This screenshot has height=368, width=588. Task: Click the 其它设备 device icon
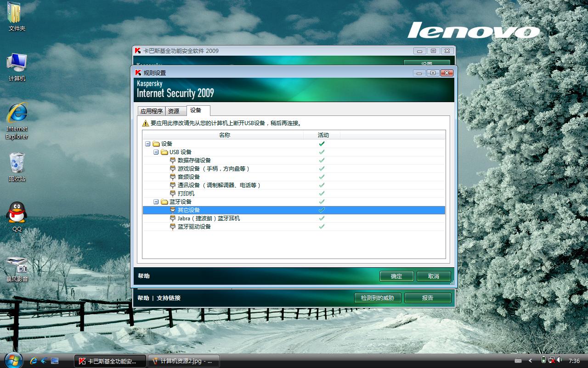tap(173, 210)
